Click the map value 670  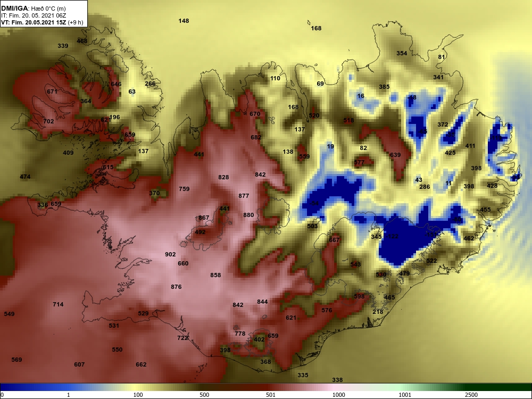tap(255, 114)
